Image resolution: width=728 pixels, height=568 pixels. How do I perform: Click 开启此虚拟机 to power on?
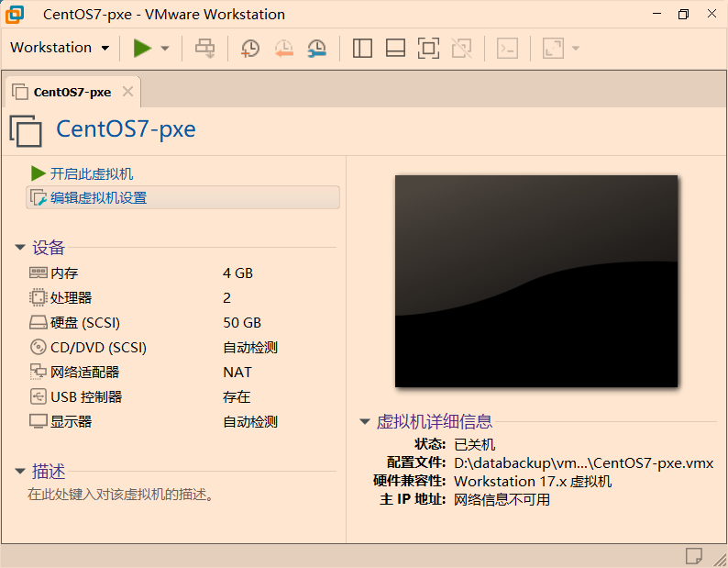91,173
